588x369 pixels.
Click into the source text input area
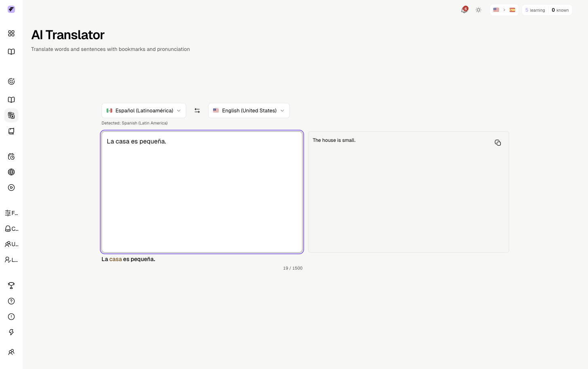[202, 192]
